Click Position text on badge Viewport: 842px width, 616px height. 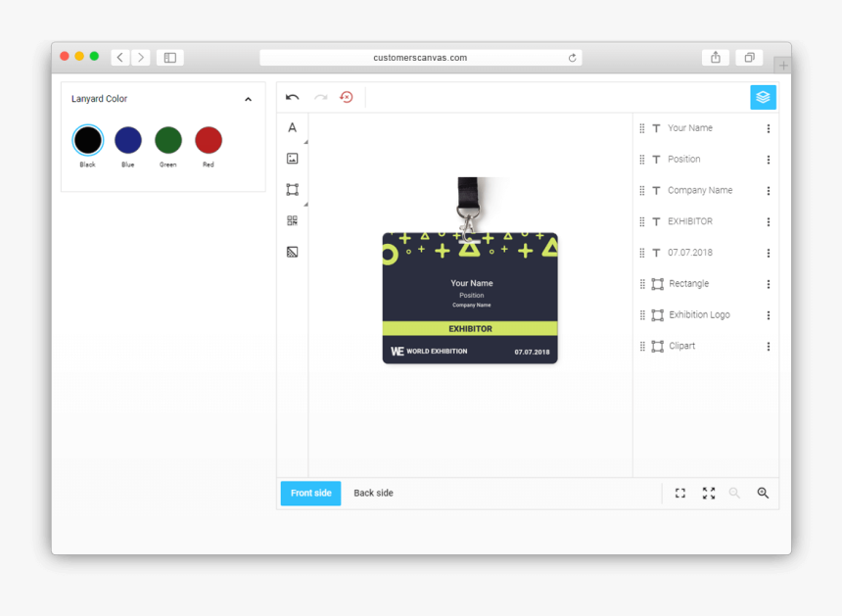coord(472,296)
